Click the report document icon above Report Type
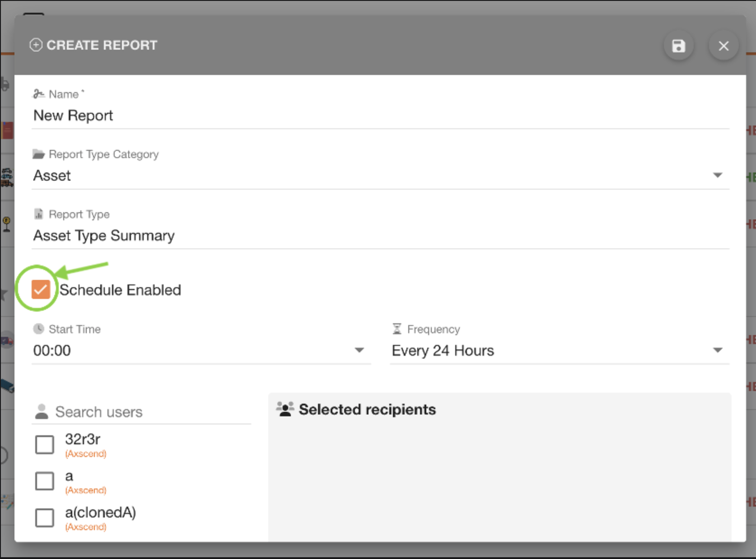This screenshot has width=756, height=559. (38, 213)
